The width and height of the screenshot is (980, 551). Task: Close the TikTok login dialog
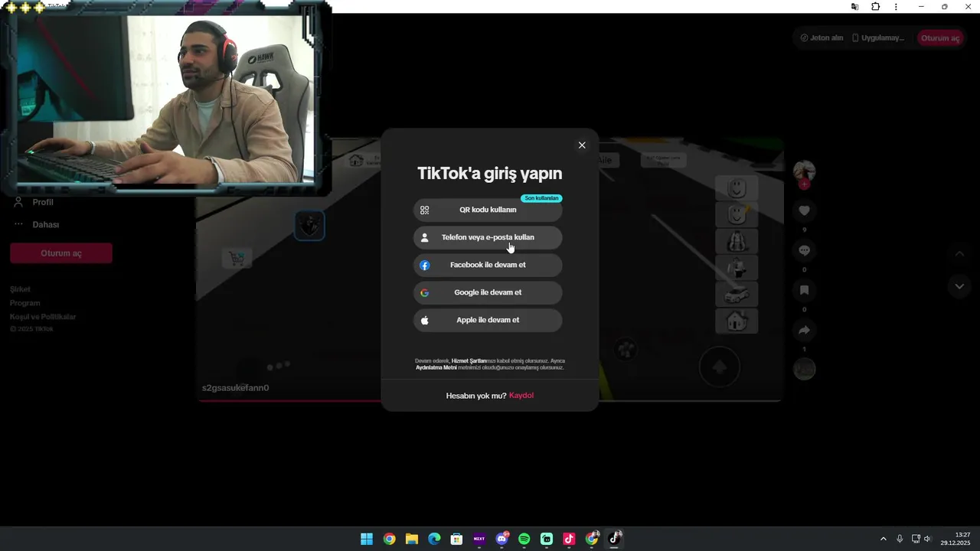pyautogui.click(x=582, y=145)
